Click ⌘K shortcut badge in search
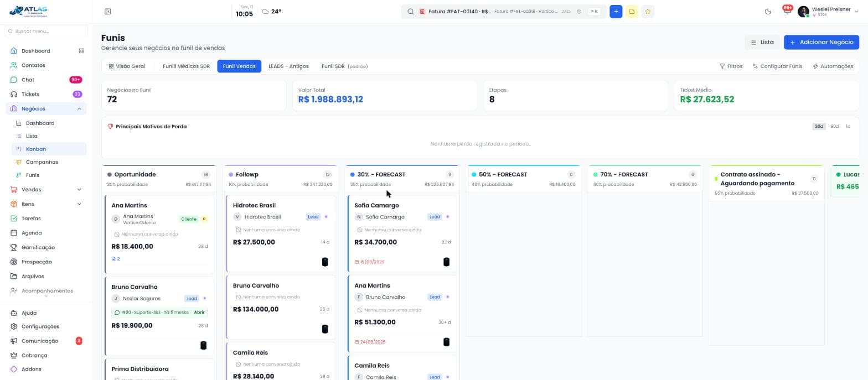Viewport: 868px width, 380px height. click(x=594, y=12)
